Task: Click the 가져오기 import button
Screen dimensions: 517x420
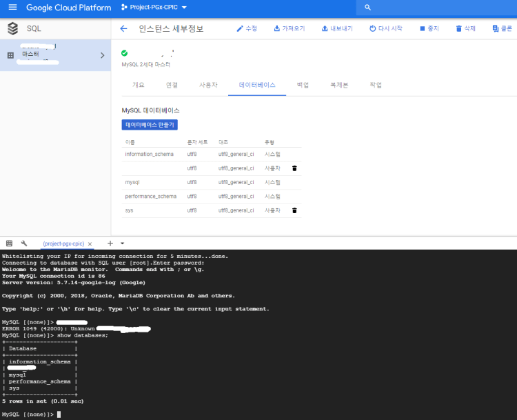Action: (x=289, y=28)
